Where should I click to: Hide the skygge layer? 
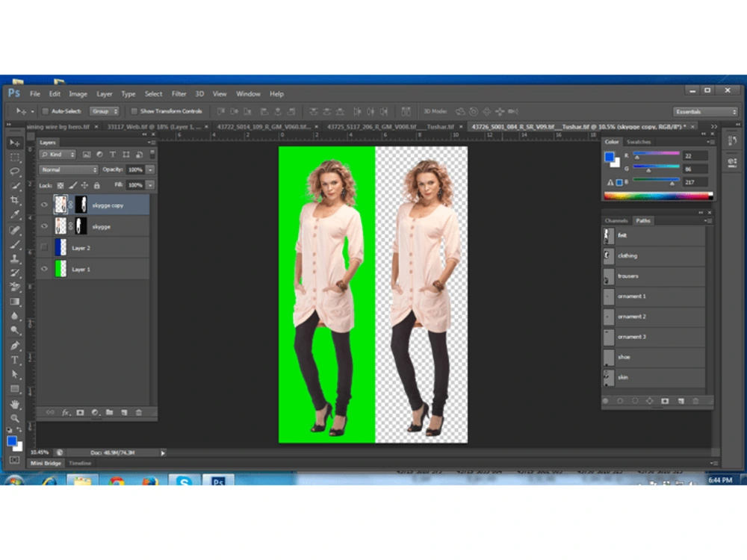coord(44,226)
